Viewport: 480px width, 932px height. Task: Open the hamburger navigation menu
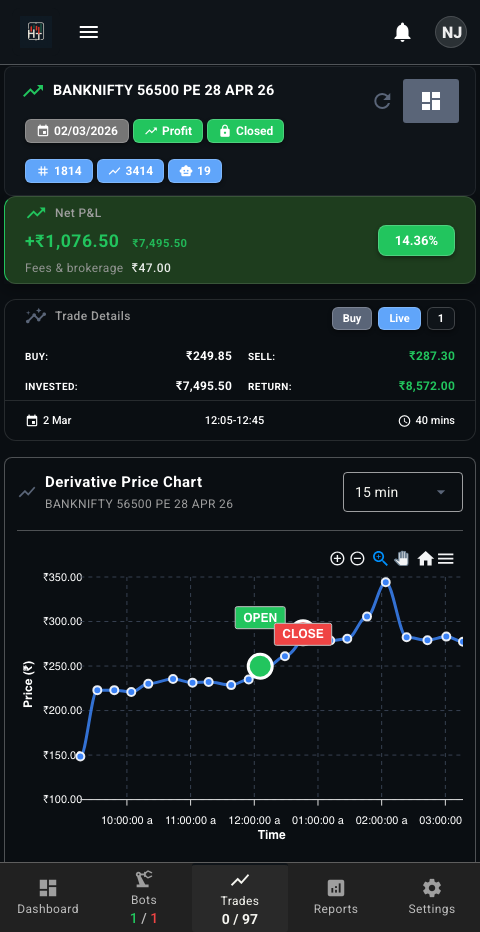pos(89,32)
